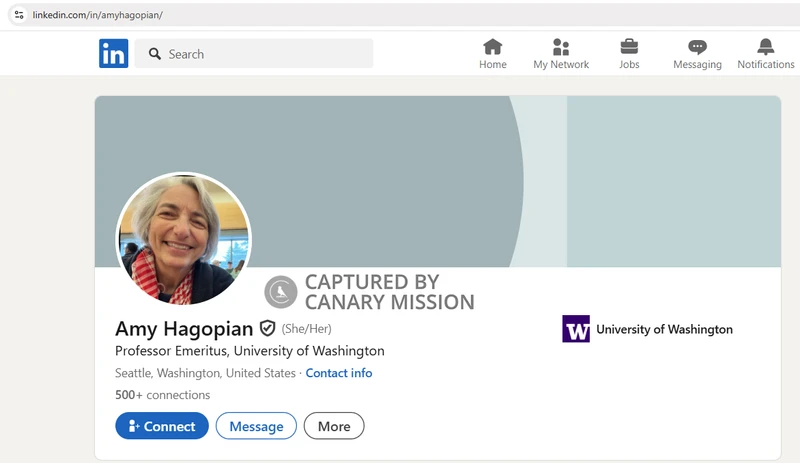Click the LinkedIn logo icon

click(113, 53)
